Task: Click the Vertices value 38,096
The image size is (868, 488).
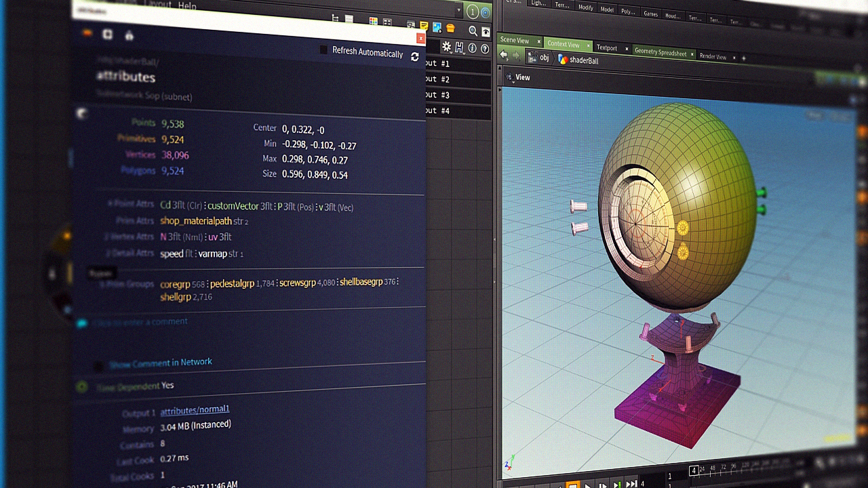Action: point(175,155)
